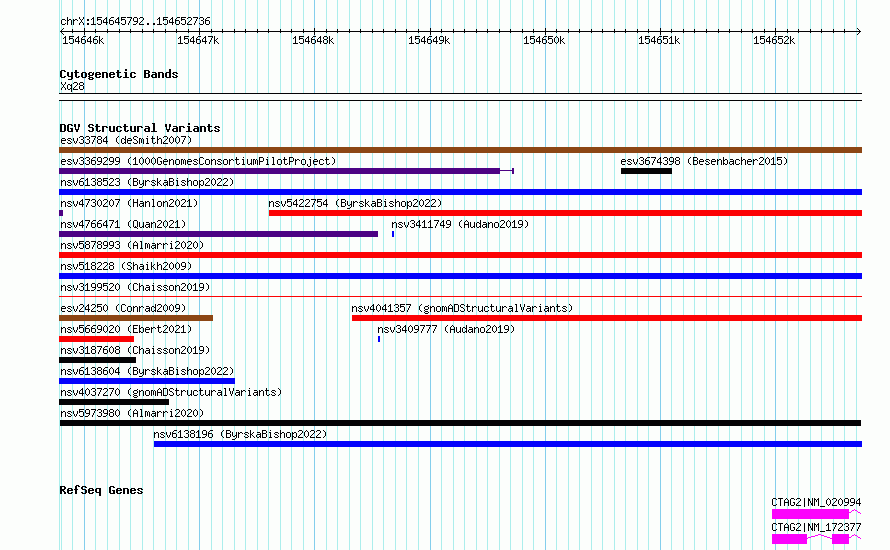
Task: Select the blue nsv6138604 variant bar
Action: [147, 381]
